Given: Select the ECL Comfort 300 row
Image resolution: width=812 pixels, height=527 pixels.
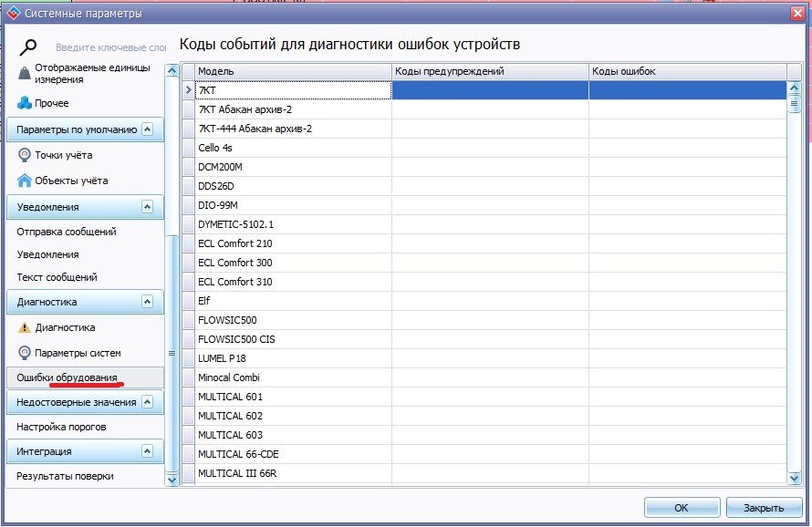Looking at the screenshot, I should (484, 263).
